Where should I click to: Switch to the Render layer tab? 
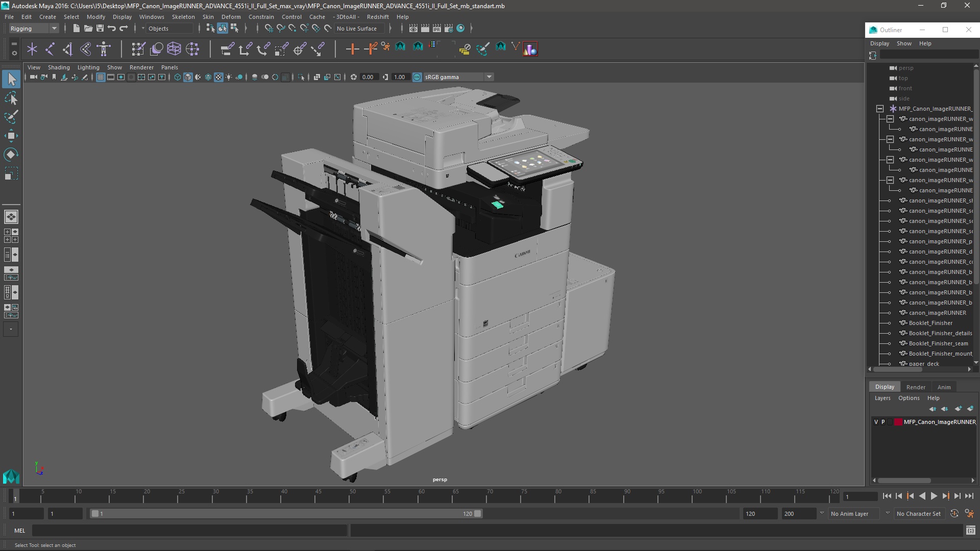[916, 387]
